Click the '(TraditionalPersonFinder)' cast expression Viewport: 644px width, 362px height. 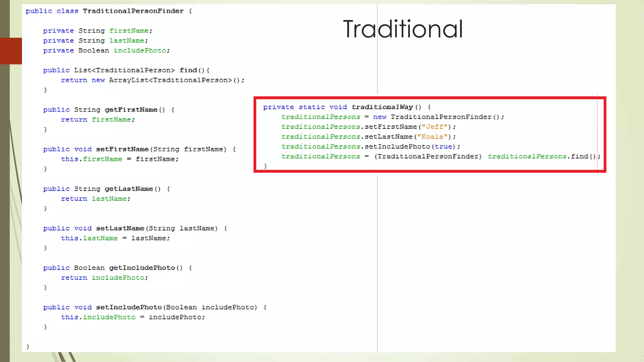coord(428,156)
